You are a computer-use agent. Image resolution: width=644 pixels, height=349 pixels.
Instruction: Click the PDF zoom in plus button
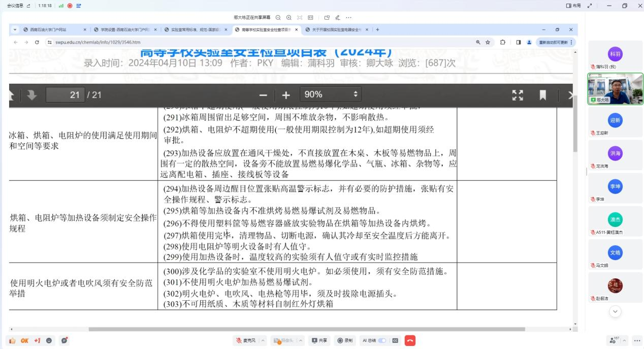[286, 95]
